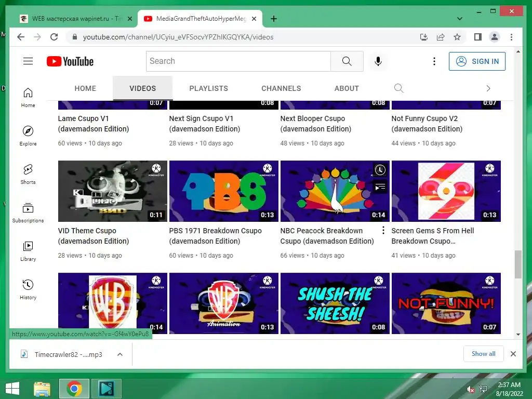Add NBC Peacock video to Watch later
This screenshot has height=399, width=532.
380,170
